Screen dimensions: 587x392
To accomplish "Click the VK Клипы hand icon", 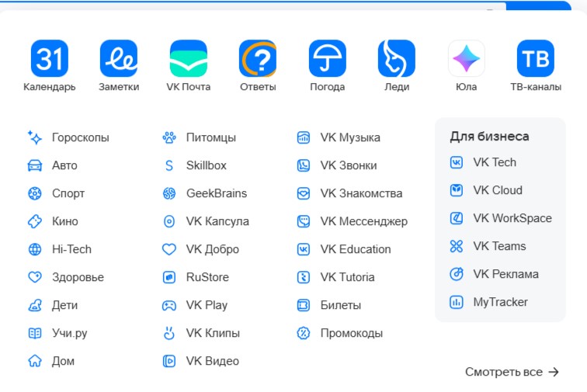I will [x=169, y=333].
